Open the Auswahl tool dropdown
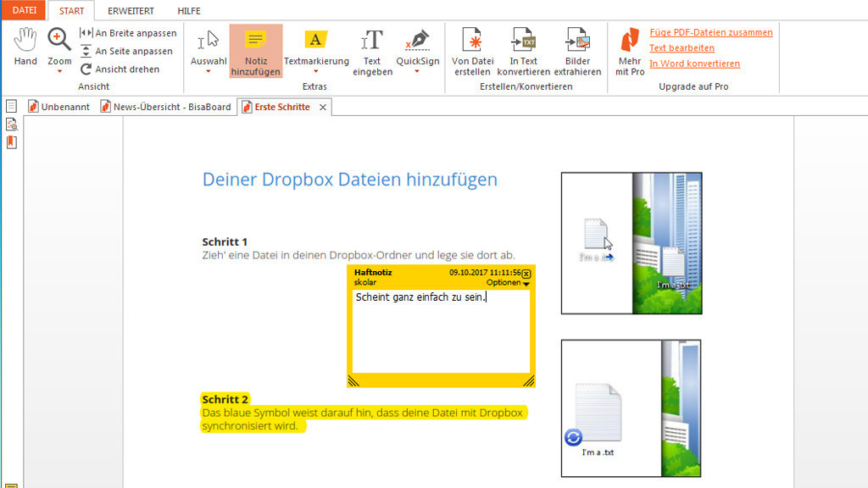Viewport: 868px width, 488px height. tap(209, 72)
